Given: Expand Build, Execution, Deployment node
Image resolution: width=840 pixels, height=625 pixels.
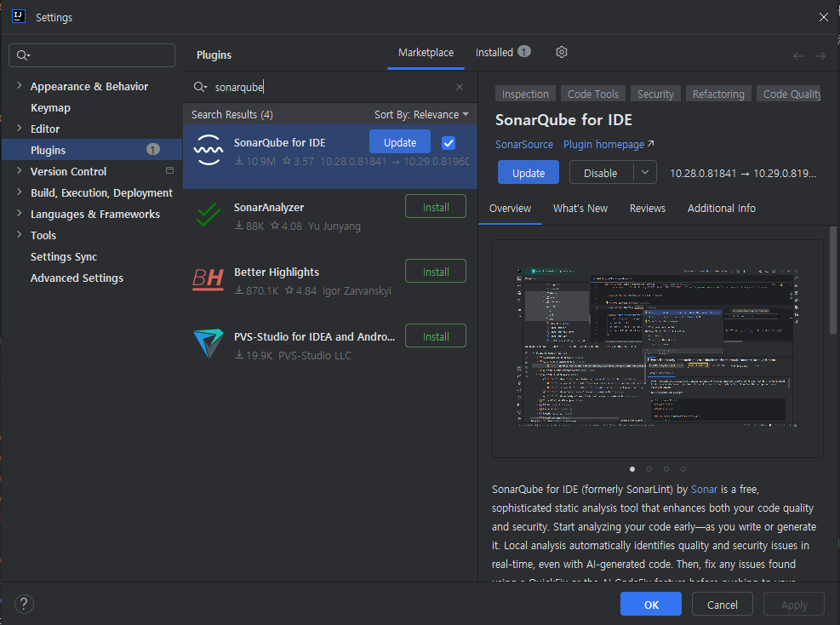Looking at the screenshot, I should pyautogui.click(x=20, y=192).
